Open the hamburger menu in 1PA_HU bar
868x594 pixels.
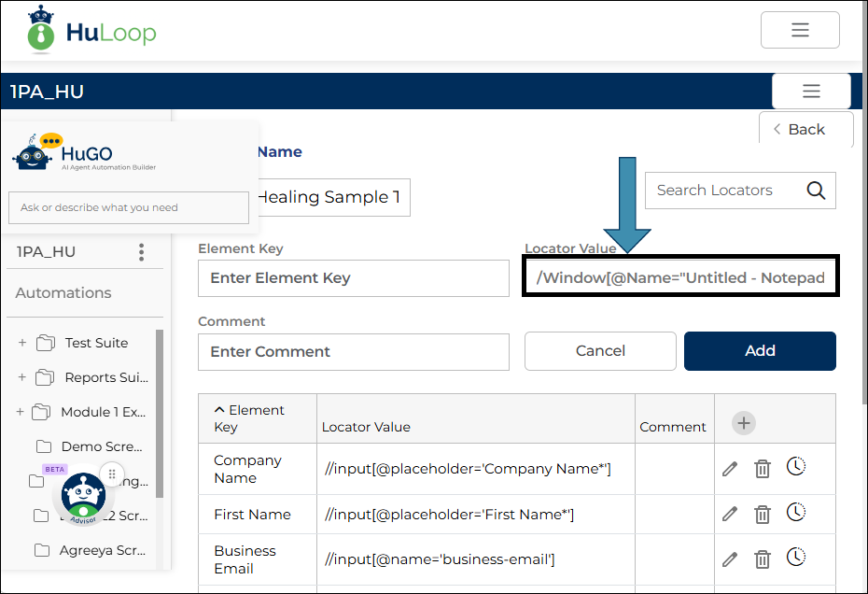click(811, 91)
